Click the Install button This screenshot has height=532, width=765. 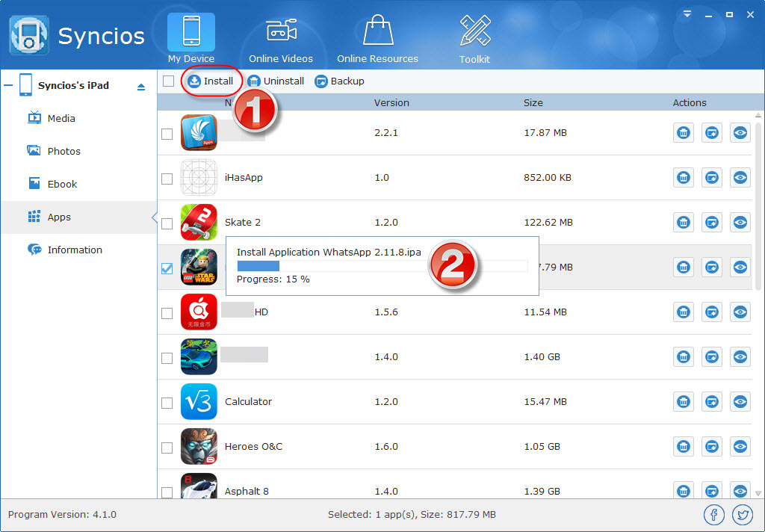pos(211,81)
